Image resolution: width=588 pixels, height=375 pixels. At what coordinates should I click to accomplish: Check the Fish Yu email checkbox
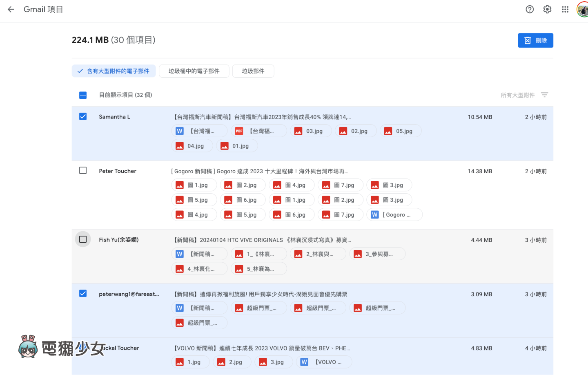(83, 239)
